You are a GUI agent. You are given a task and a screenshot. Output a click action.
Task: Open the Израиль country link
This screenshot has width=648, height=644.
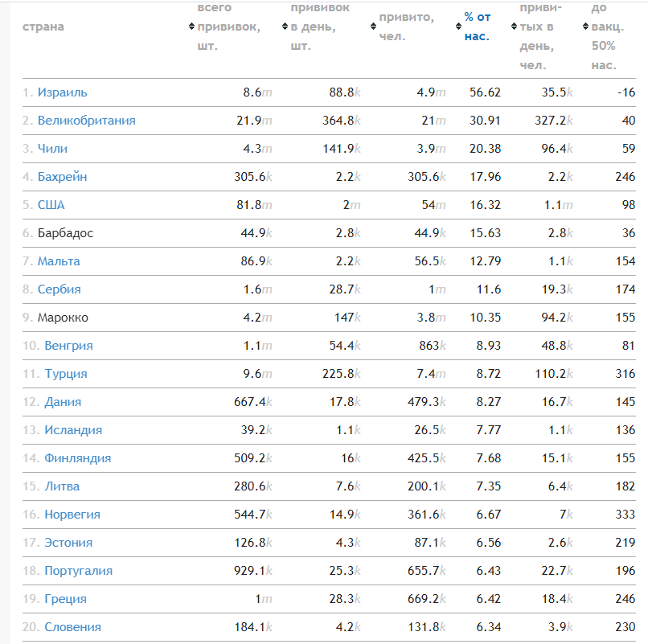tap(63, 92)
